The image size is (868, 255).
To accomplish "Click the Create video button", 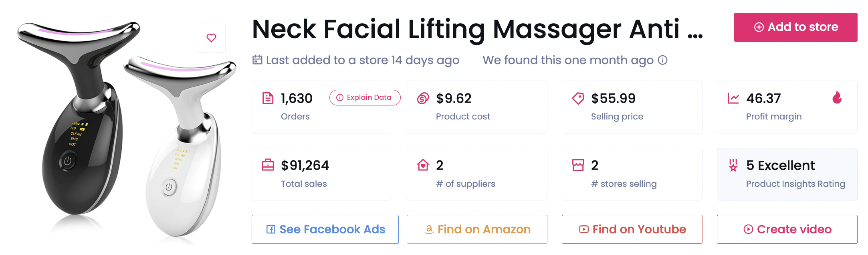I will point(787,229).
